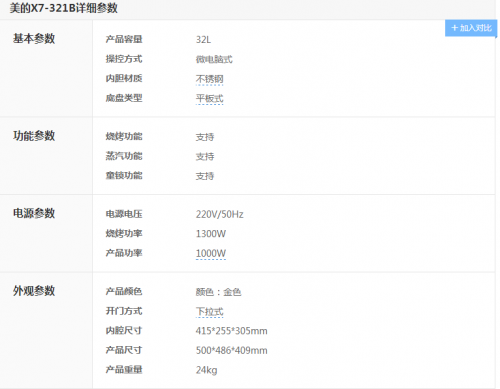
Task: Select the 产品功率 label
Action: (124, 253)
